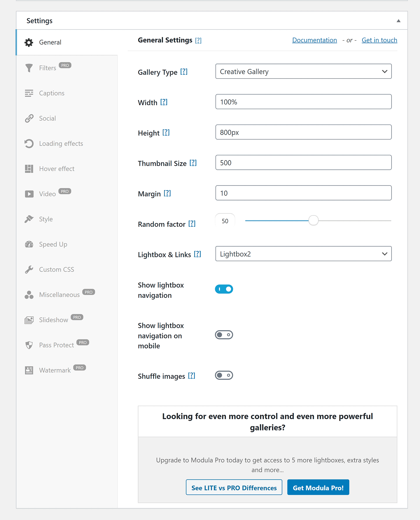The width and height of the screenshot is (420, 520).
Task: Open the Speed Up gauge icon
Action: point(29,244)
